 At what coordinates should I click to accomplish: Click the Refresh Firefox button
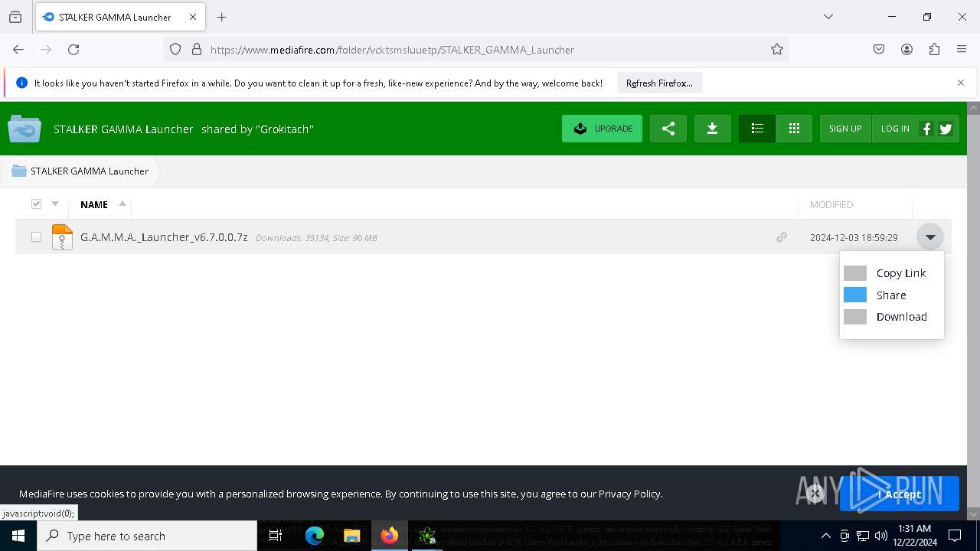click(x=659, y=83)
